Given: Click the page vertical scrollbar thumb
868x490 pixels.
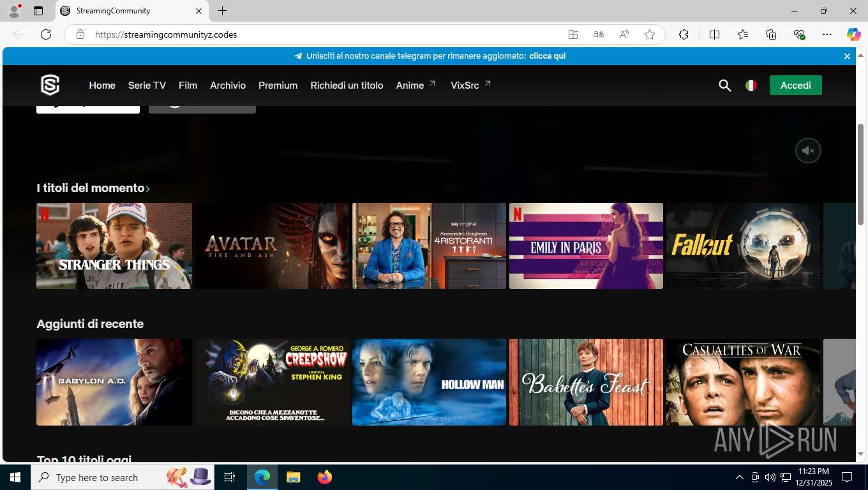Looking at the screenshot, I should [x=860, y=174].
